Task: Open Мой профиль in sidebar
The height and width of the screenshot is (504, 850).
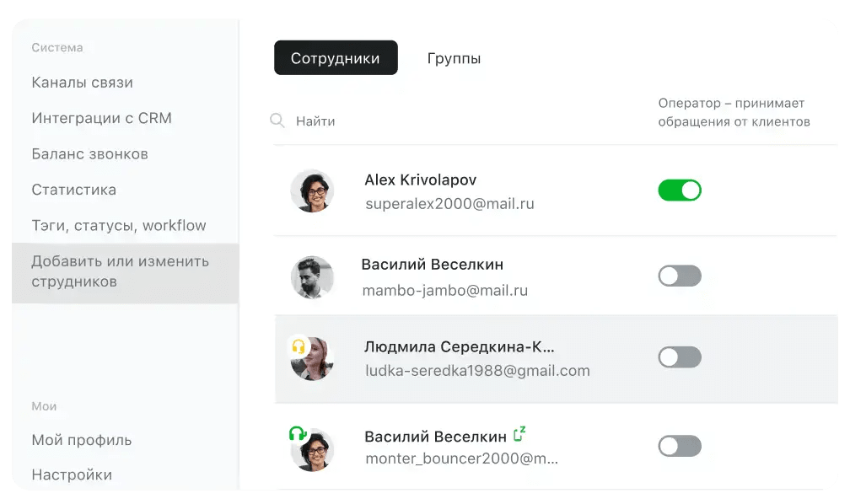Action: 82,440
